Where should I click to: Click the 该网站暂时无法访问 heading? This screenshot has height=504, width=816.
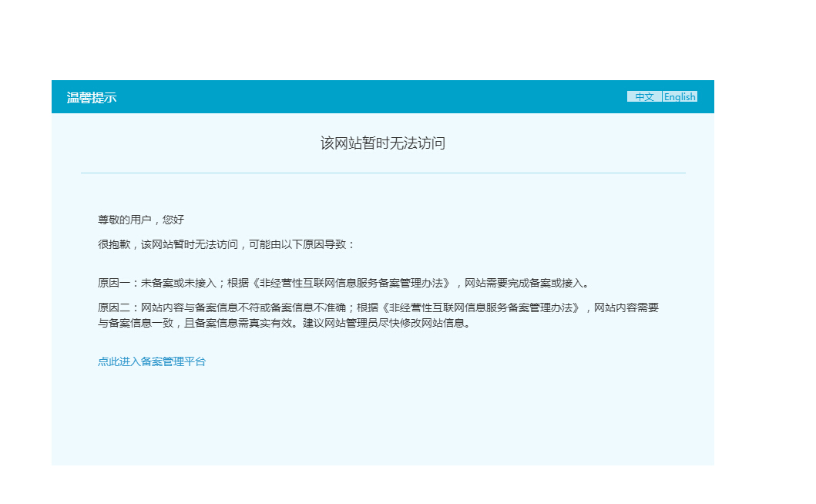coord(383,143)
